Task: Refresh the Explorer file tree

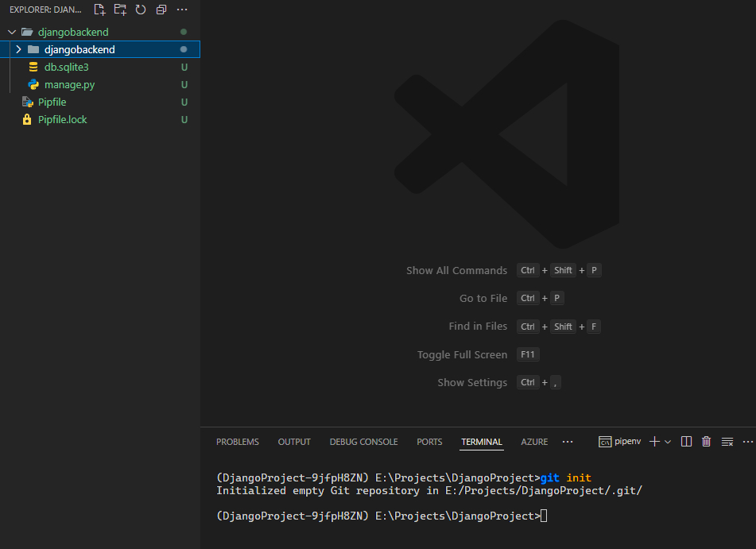Action: click(x=141, y=10)
